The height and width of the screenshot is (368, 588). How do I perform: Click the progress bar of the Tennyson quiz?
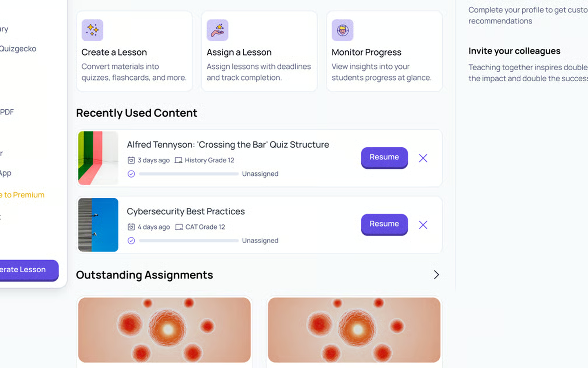189,174
